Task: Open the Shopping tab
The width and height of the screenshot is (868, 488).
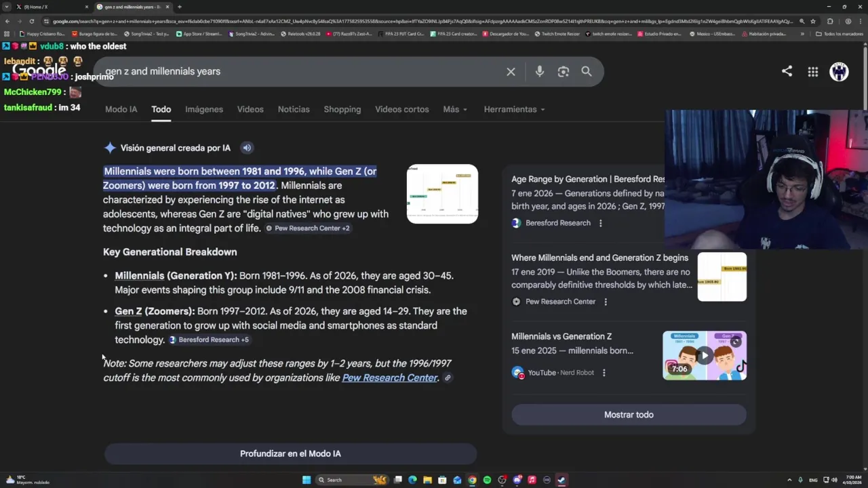Action: click(342, 109)
